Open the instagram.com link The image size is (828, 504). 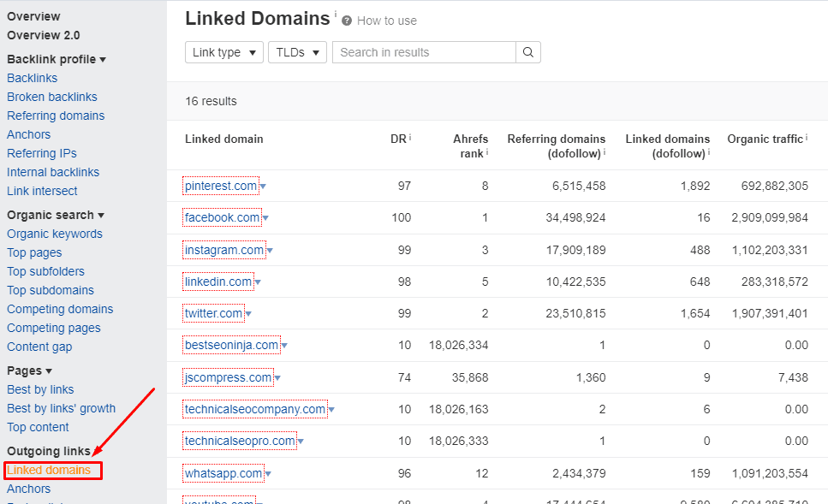click(224, 250)
